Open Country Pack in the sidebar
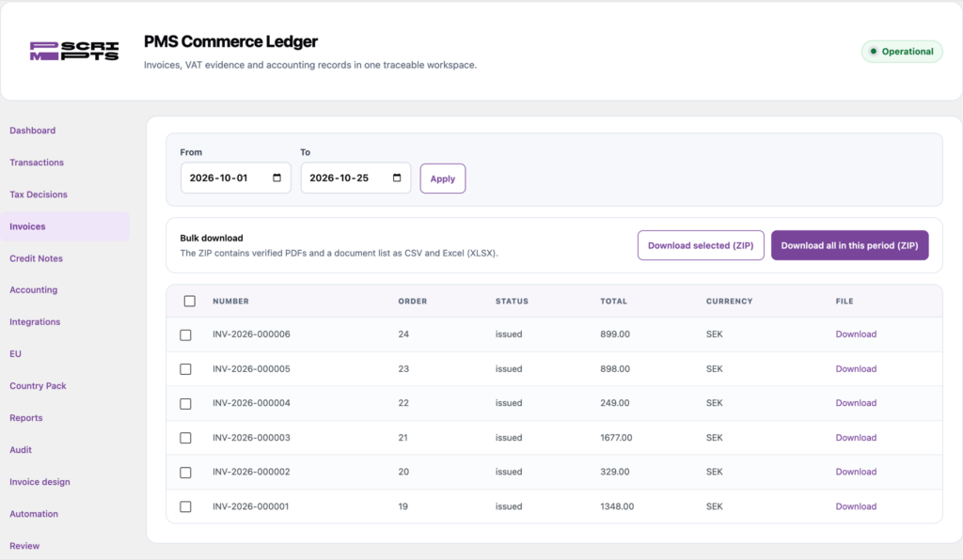This screenshot has width=963, height=560. click(x=38, y=386)
